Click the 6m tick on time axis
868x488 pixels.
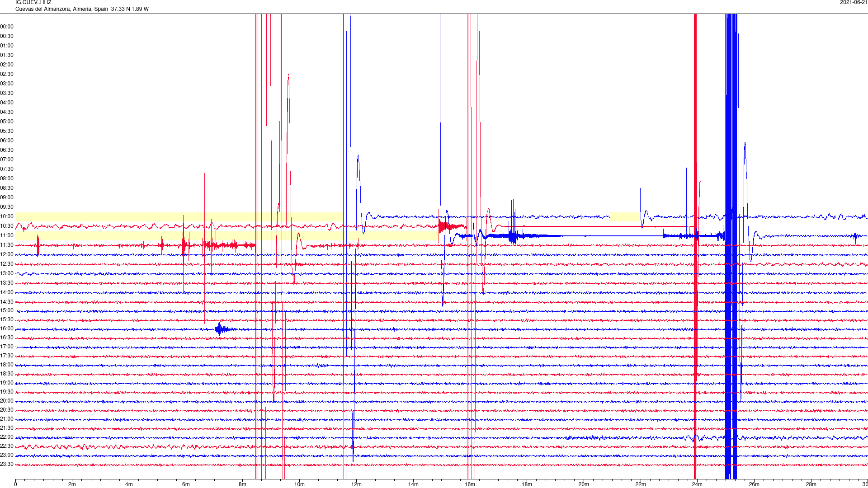point(186,484)
